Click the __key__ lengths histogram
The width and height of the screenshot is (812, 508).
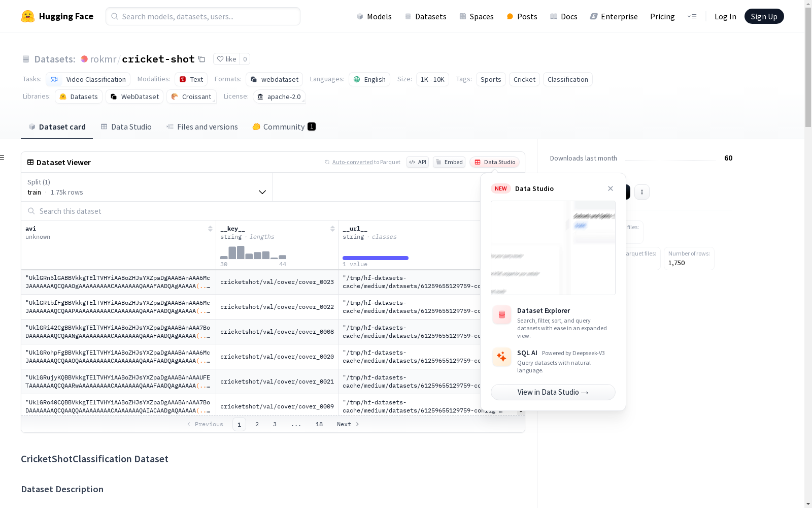253,252
